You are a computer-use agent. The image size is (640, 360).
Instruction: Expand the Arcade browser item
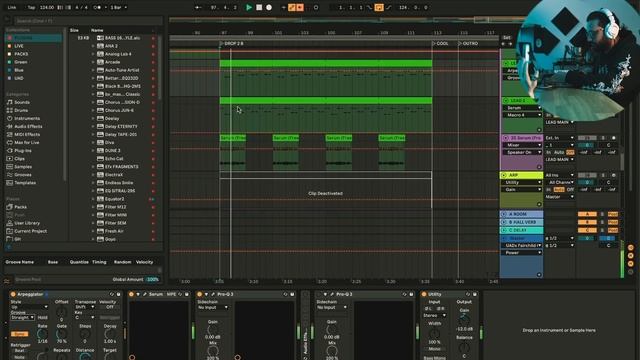coord(93,62)
